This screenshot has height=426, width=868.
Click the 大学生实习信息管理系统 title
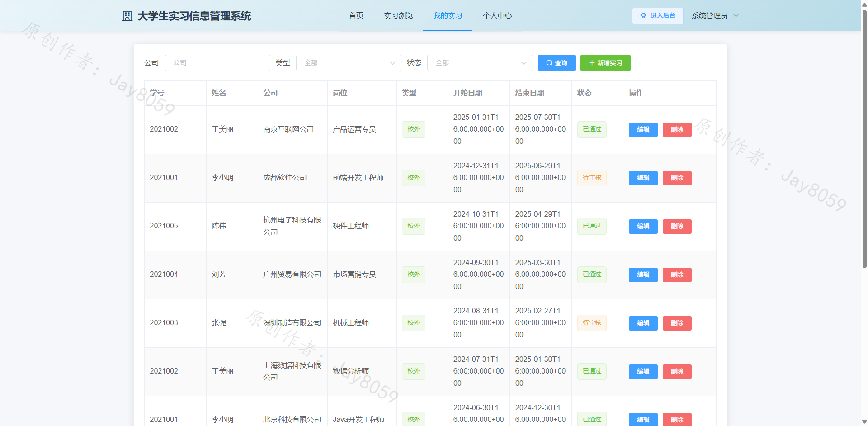point(194,16)
